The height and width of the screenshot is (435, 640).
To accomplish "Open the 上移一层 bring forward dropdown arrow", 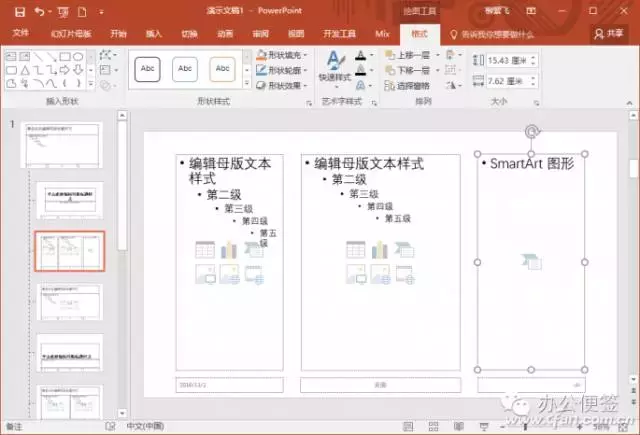I will tap(437, 55).
